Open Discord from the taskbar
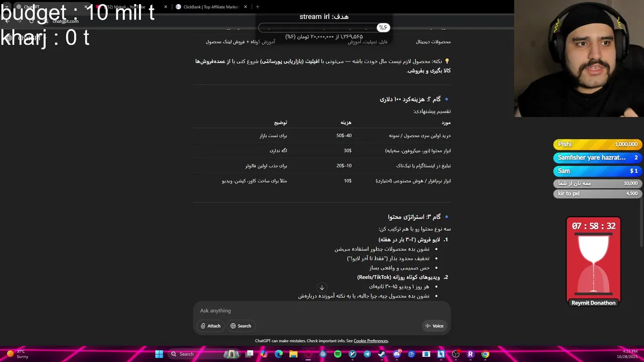644x362 pixels. click(x=396, y=354)
